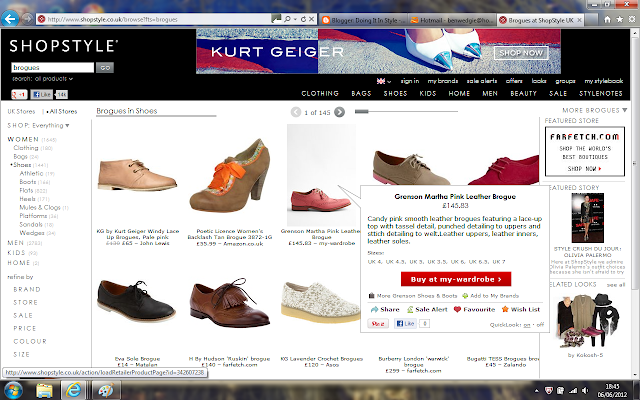Turn QuickLook on
Screen dimensions: 640x400
click(527, 325)
